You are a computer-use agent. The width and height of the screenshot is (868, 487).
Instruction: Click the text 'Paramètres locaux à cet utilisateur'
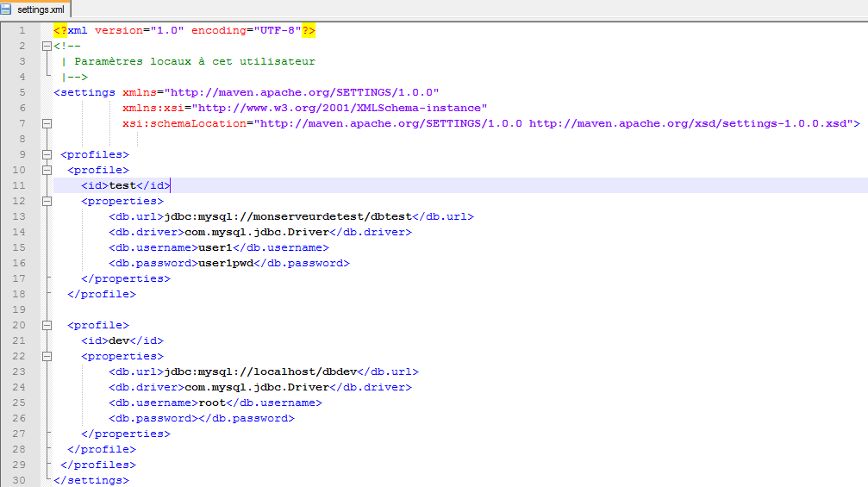(195, 61)
